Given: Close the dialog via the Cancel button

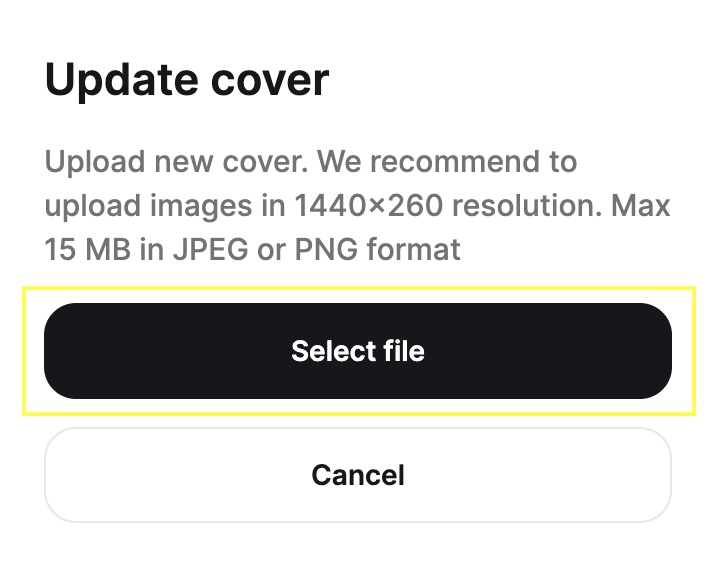Looking at the screenshot, I should tap(358, 475).
